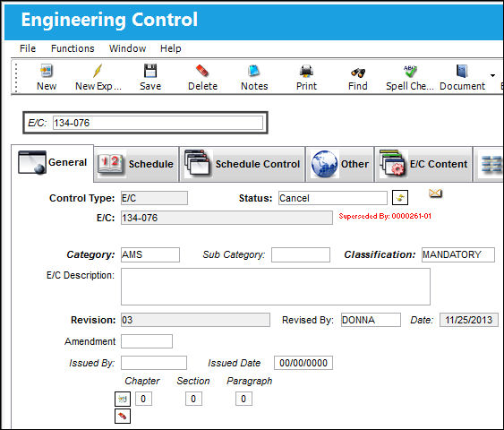This screenshot has width=504, height=430.
Task: Click the Chapter number field
Action: [x=143, y=399]
